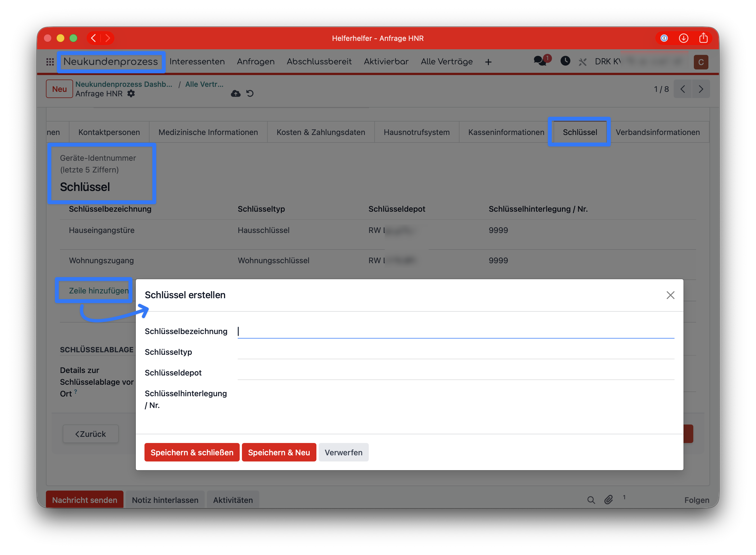Open the activities clock icon

565,61
